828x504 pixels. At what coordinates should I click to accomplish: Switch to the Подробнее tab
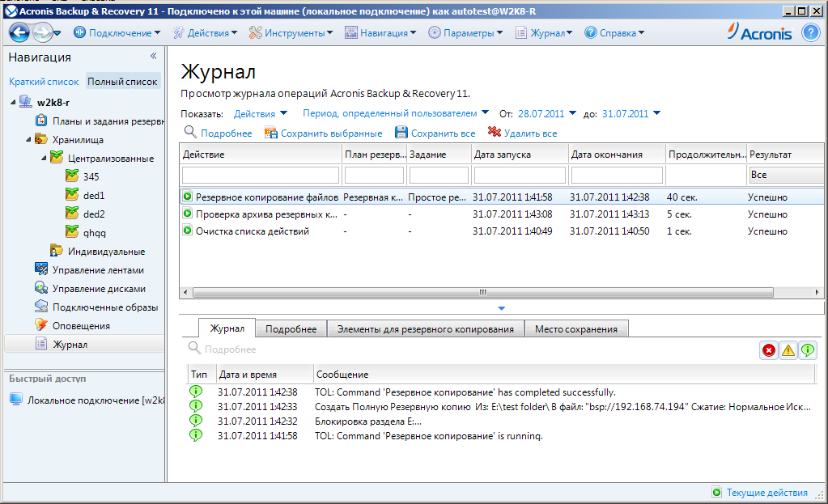(x=291, y=328)
